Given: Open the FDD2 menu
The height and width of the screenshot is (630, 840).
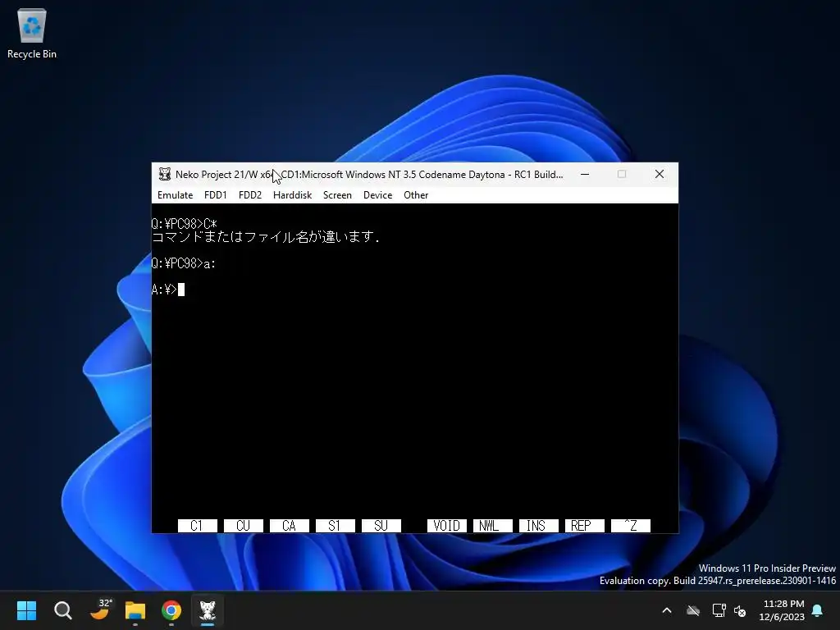Looking at the screenshot, I should tap(250, 195).
